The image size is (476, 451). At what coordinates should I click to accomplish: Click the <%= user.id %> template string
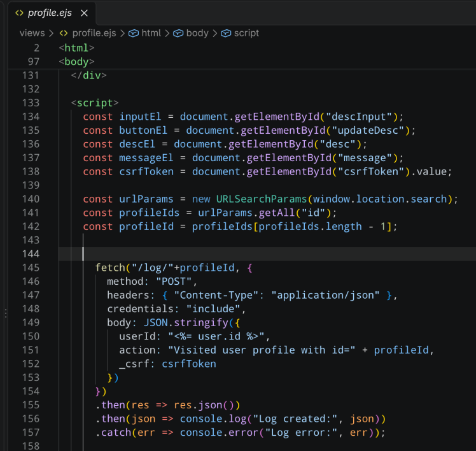click(216, 336)
